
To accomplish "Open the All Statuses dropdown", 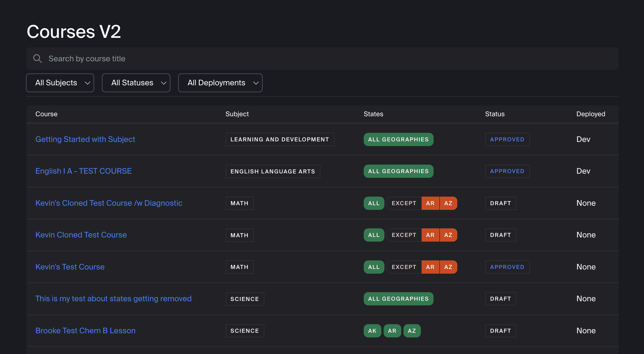I will point(136,83).
